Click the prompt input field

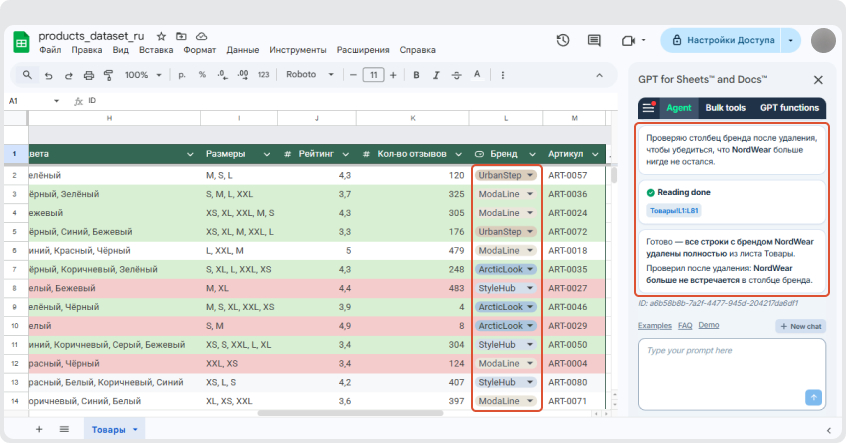coord(720,365)
